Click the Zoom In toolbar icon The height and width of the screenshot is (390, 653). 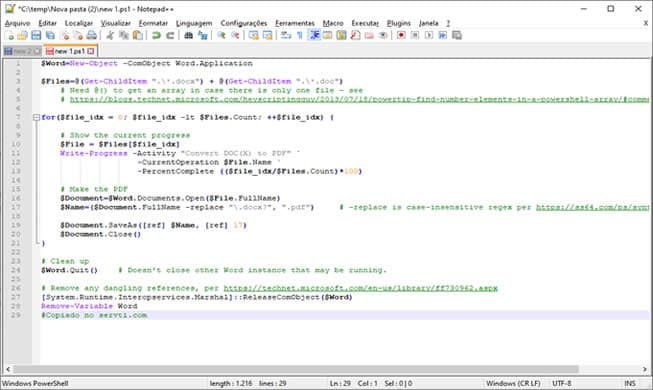pos(221,35)
